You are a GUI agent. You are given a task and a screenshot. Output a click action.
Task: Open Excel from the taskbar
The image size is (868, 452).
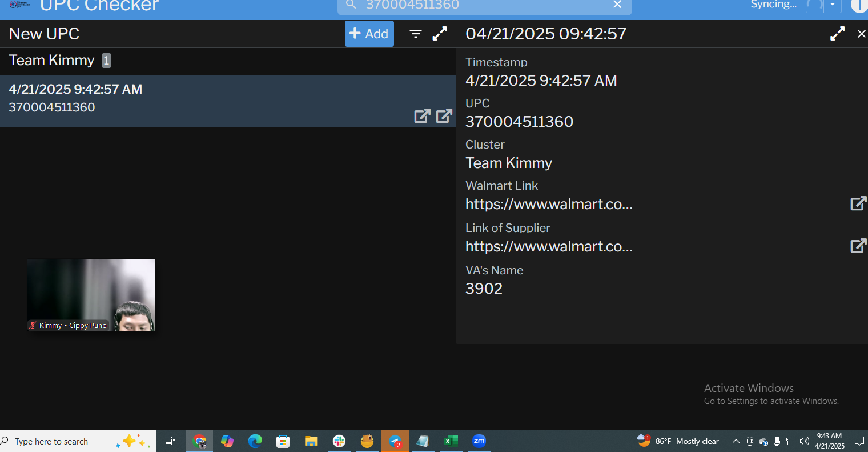point(451,441)
